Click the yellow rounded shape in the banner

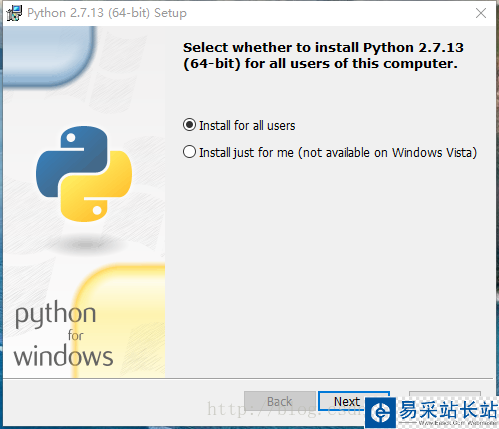(119, 321)
